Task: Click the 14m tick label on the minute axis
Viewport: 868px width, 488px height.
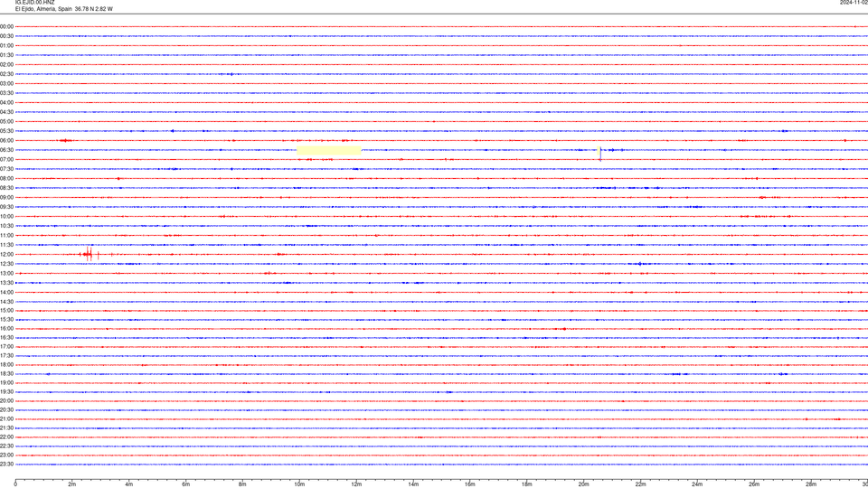Action: (413, 484)
